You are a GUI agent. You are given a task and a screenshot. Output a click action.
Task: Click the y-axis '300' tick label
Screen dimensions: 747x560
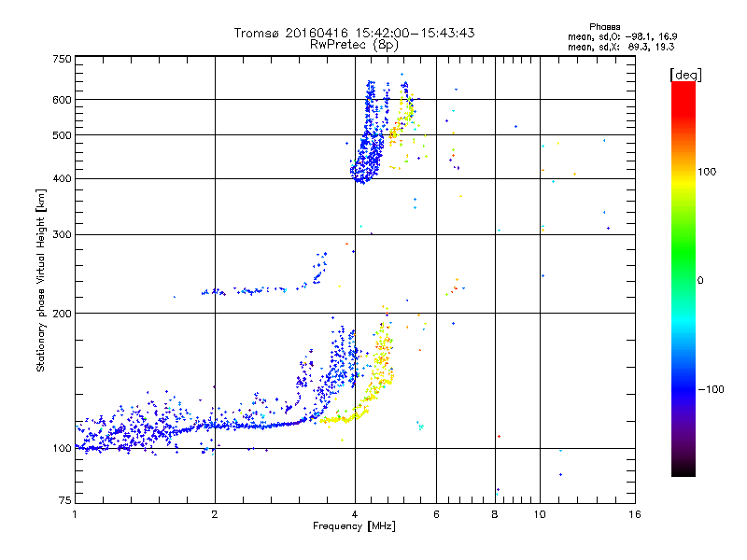[62, 235]
